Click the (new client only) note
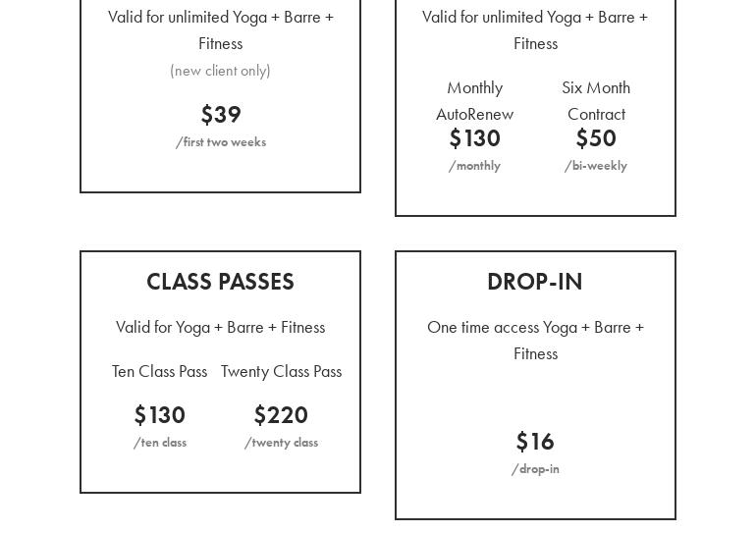This screenshot has width=756, height=533. (220, 71)
